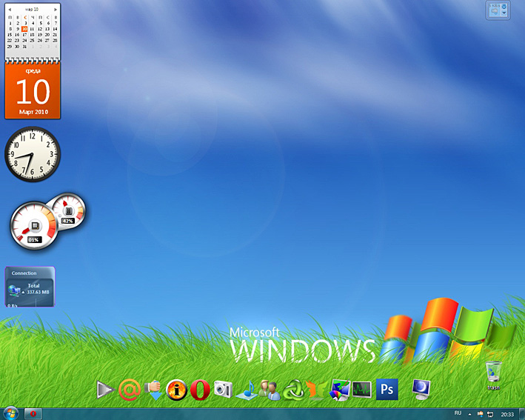Screen dimensions: 525x420
Task: Click the top-right gadget main icon area
Action: click(x=495, y=10)
